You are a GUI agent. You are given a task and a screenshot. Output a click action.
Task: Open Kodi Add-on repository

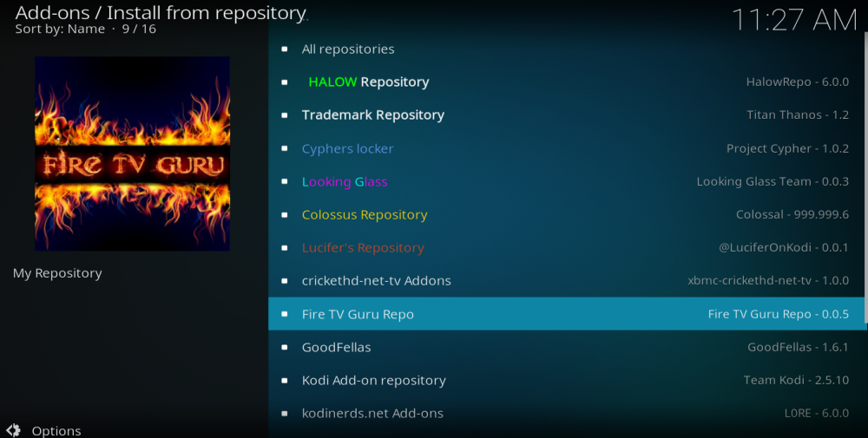tap(374, 381)
